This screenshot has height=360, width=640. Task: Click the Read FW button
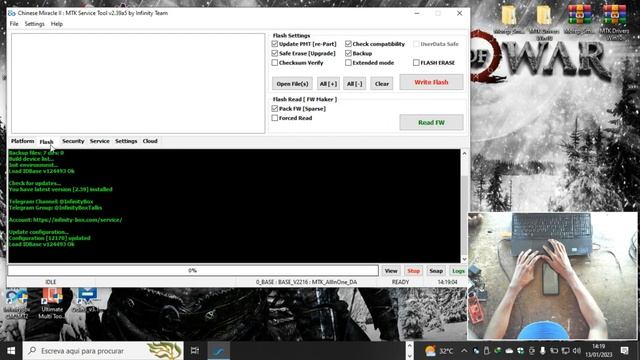point(431,122)
